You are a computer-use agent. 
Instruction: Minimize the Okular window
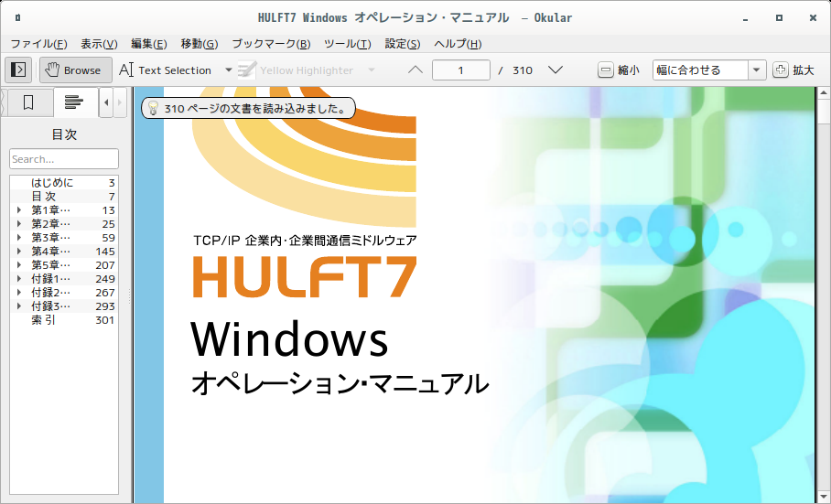746,18
